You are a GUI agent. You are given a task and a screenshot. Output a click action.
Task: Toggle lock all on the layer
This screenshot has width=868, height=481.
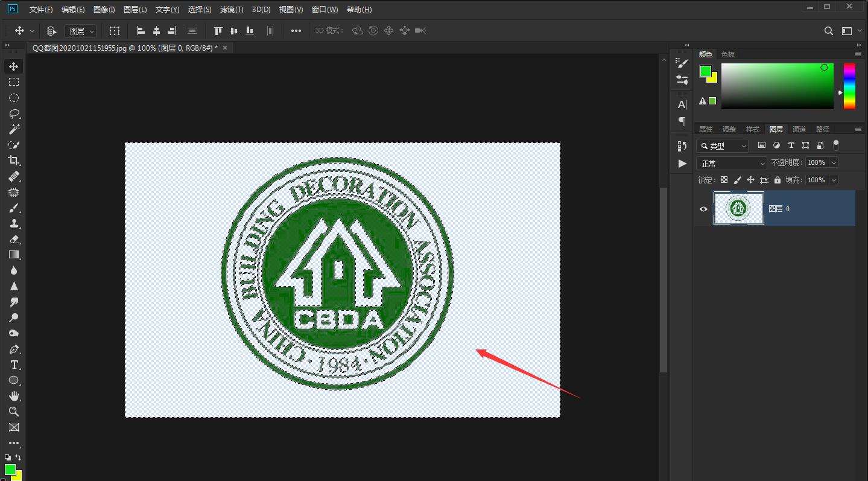[777, 180]
